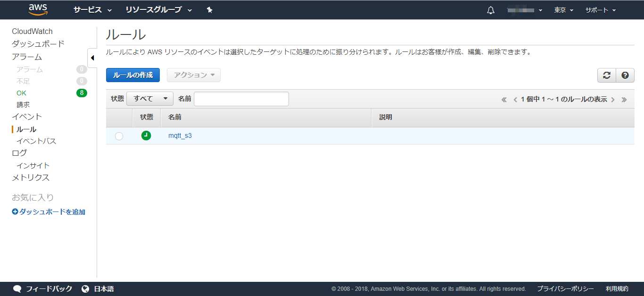Click the add dashboard plus icon
Screen dimensions: 644x296
coord(15,211)
